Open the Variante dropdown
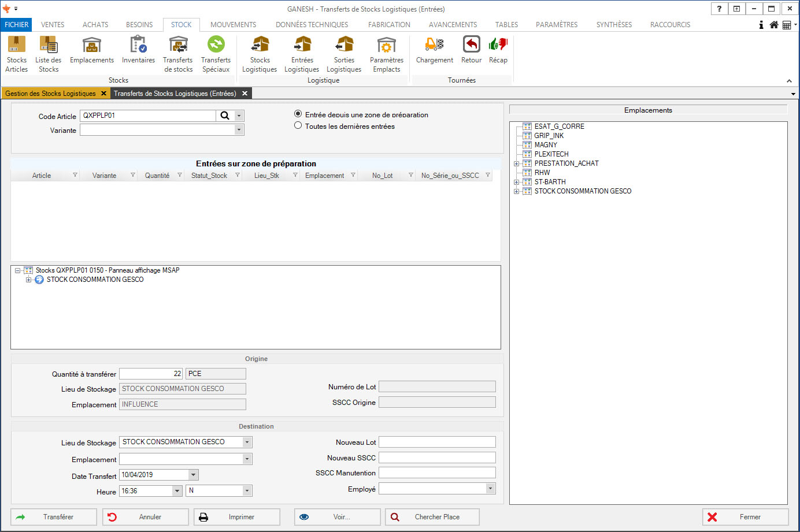Image resolution: width=800 pixels, height=532 pixels. (239, 131)
